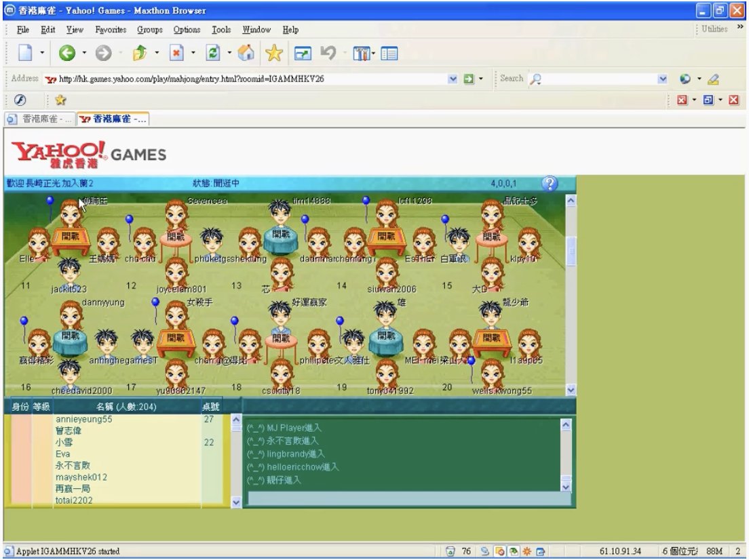Click the sun-shaped status bar icon

(527, 551)
